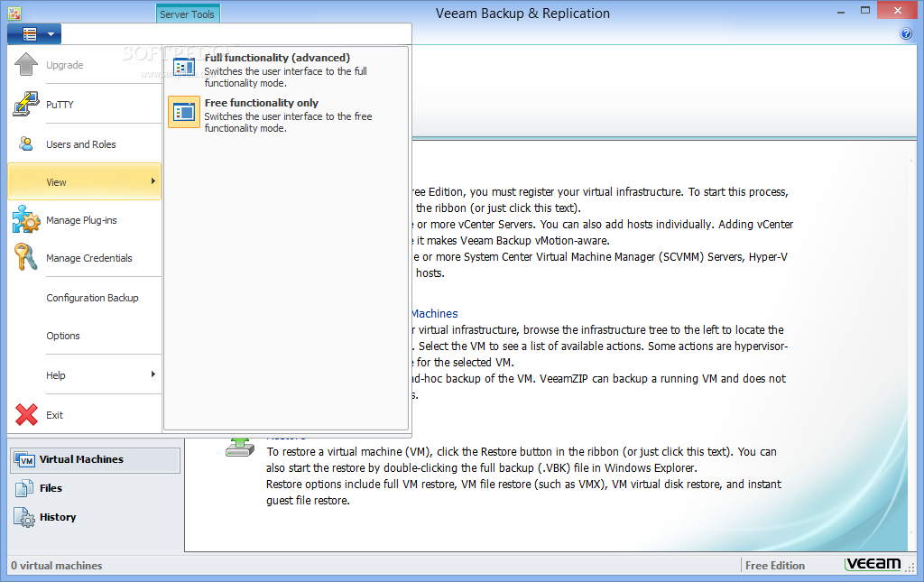The image size is (924, 582).
Task: Open the History pane button
Action: (95, 517)
